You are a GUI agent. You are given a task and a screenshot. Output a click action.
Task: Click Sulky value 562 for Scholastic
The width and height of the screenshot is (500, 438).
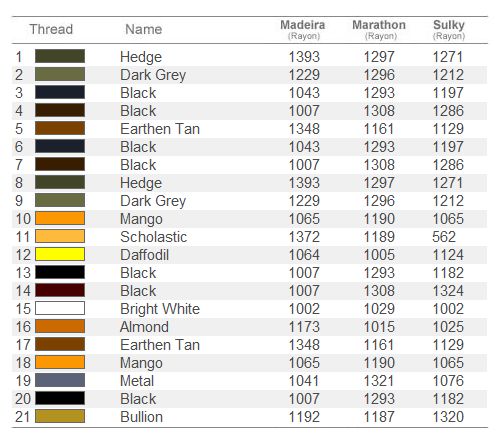(x=444, y=237)
